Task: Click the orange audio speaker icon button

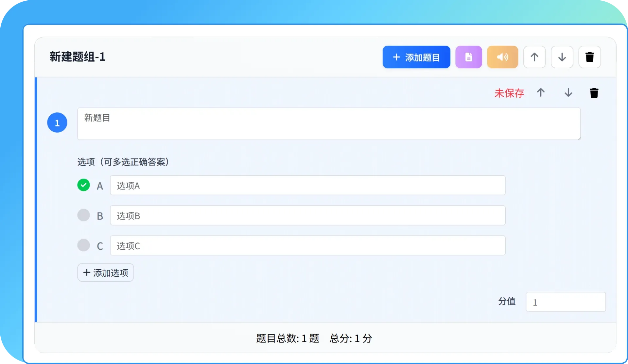Action: pyautogui.click(x=503, y=57)
